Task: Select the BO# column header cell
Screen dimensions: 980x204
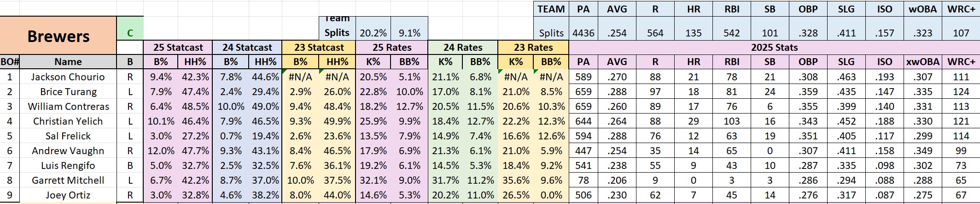Action: tap(10, 62)
